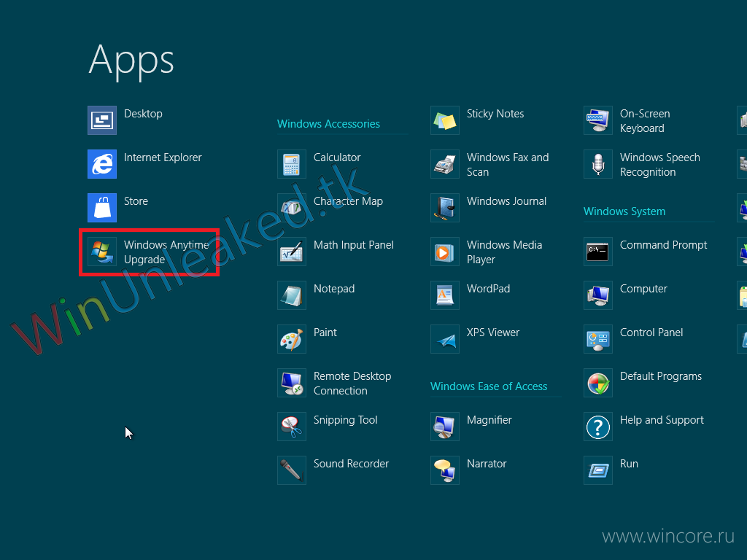Viewport: 747px width, 560px height.
Task: Open Windows Media Player icon
Action: [x=445, y=252]
